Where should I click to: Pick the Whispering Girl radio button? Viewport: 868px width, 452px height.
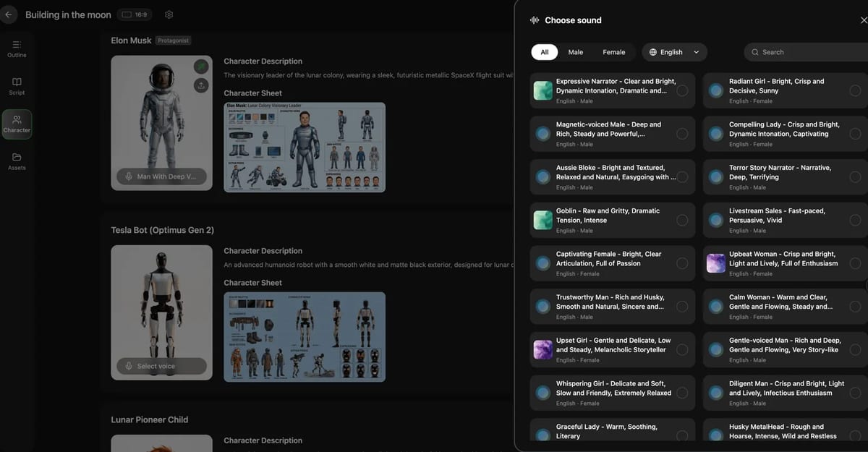pyautogui.click(x=682, y=393)
